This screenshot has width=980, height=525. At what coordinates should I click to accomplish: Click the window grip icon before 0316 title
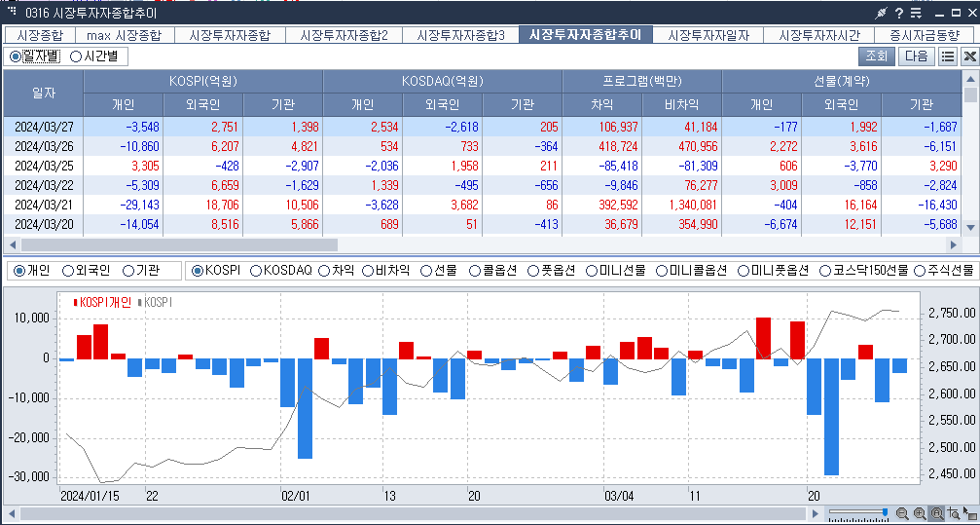[x=12, y=11]
